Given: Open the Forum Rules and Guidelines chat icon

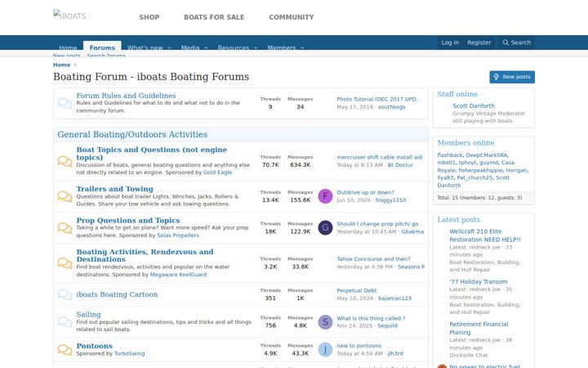Looking at the screenshot, I should point(65,103).
